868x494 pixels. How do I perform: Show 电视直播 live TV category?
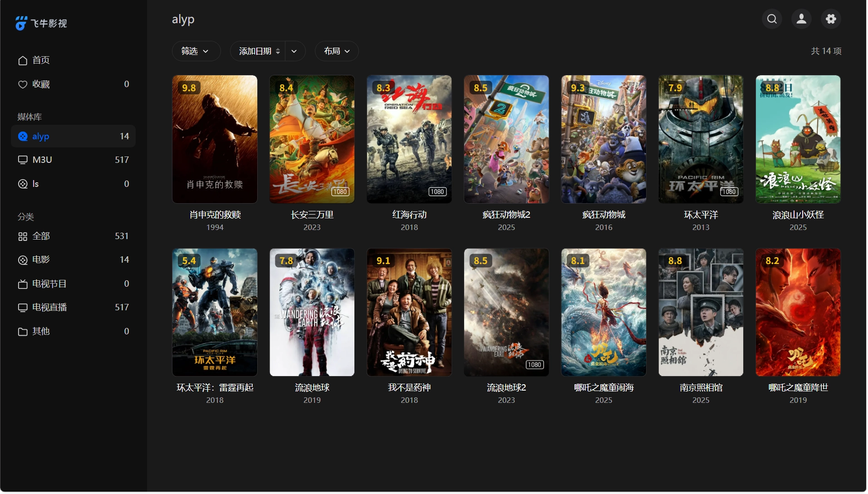[x=74, y=308]
